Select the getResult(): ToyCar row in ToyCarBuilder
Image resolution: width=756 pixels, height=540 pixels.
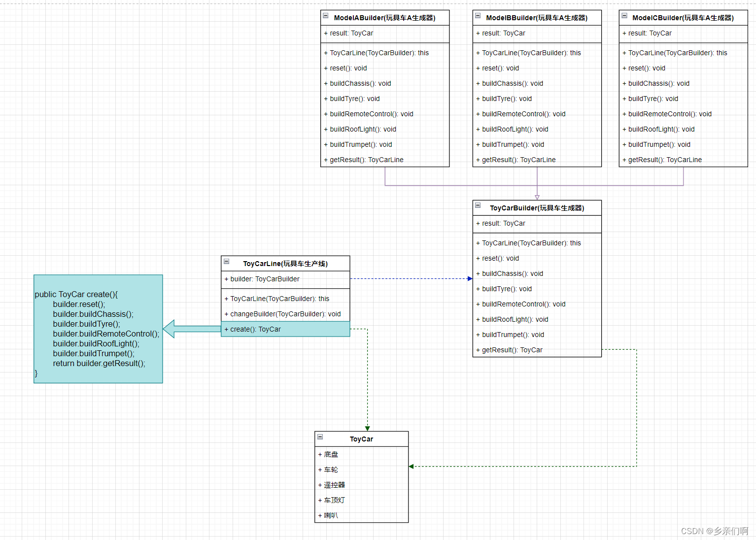pos(537,350)
